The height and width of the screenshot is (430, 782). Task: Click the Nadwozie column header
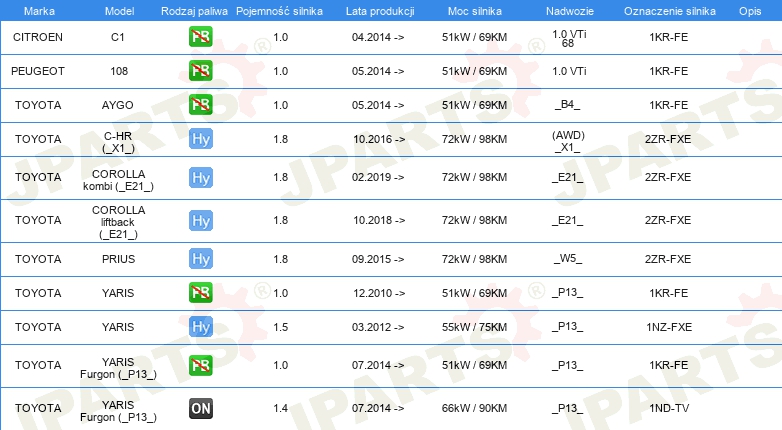click(570, 11)
